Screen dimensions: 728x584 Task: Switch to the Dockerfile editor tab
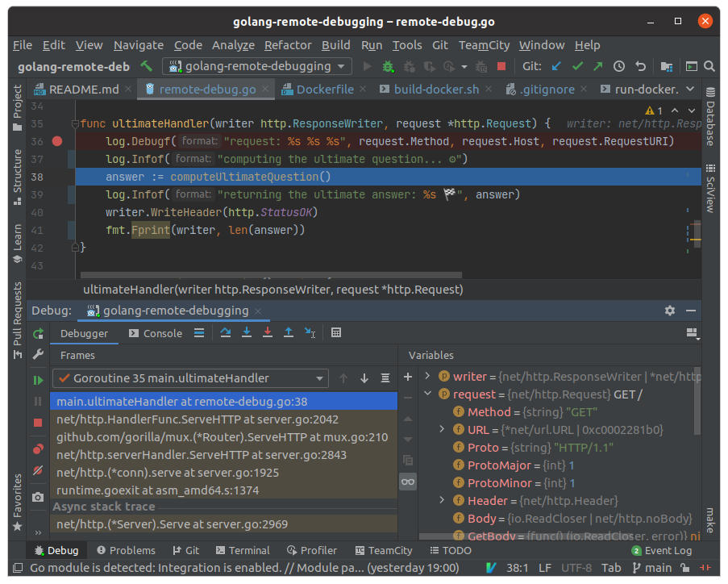pos(325,90)
